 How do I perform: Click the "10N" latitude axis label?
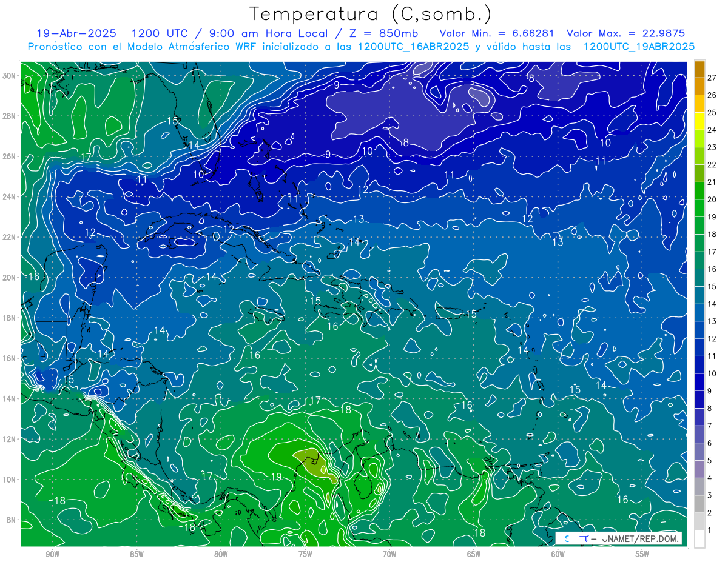point(8,480)
